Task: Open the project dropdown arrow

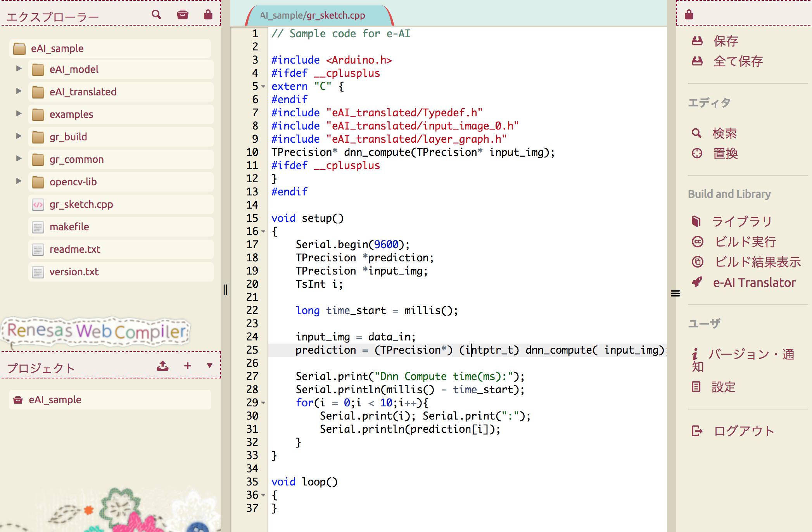Action: (210, 366)
